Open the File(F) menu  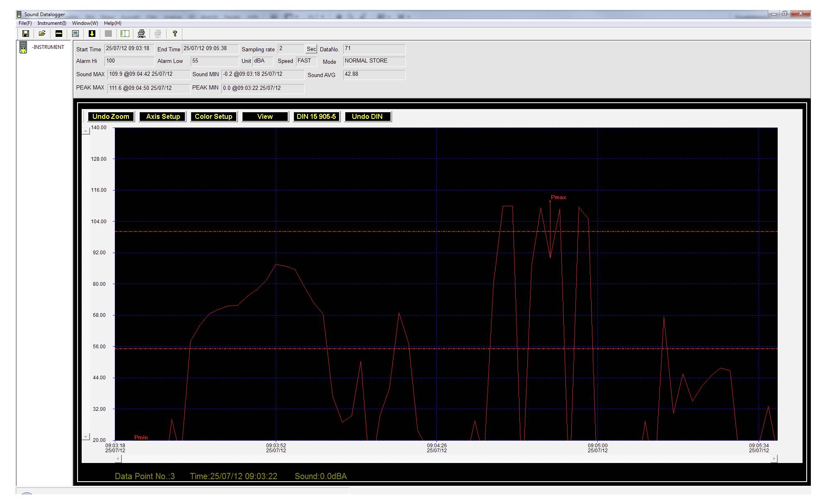pyautogui.click(x=25, y=23)
